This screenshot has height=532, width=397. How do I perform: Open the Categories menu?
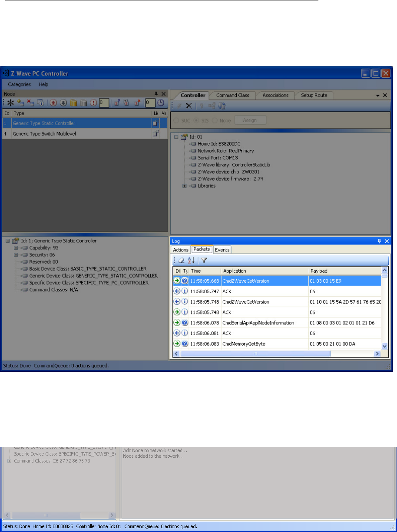[19, 84]
